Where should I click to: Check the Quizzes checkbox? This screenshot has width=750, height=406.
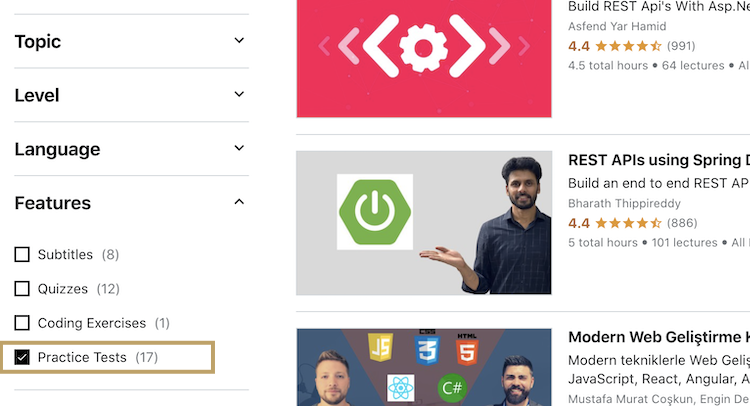(x=22, y=289)
